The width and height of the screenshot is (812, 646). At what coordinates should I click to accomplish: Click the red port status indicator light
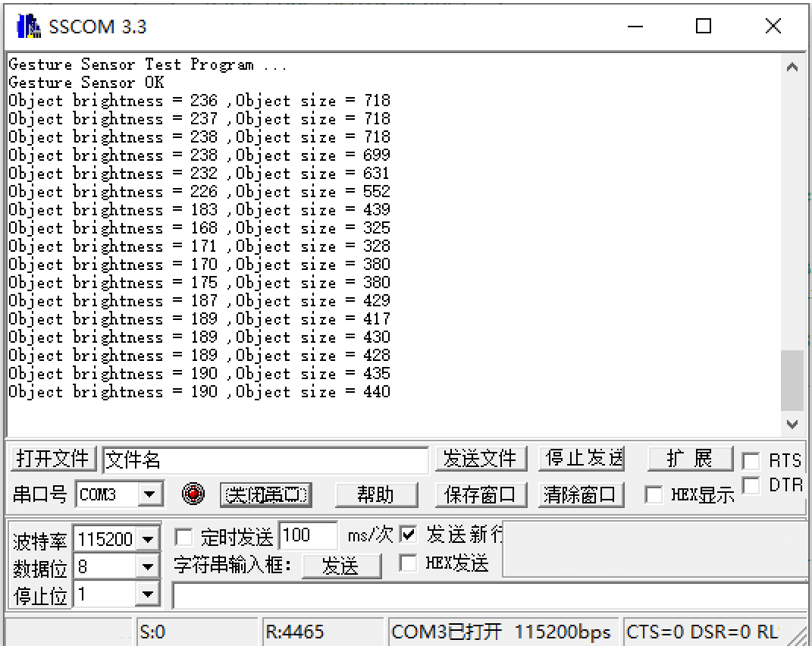coord(193,494)
